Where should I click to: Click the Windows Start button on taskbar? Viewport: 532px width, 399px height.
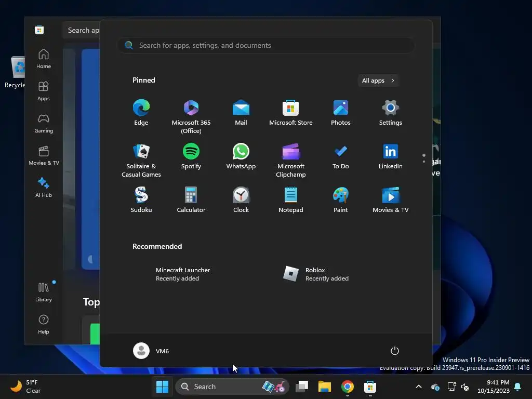click(162, 387)
